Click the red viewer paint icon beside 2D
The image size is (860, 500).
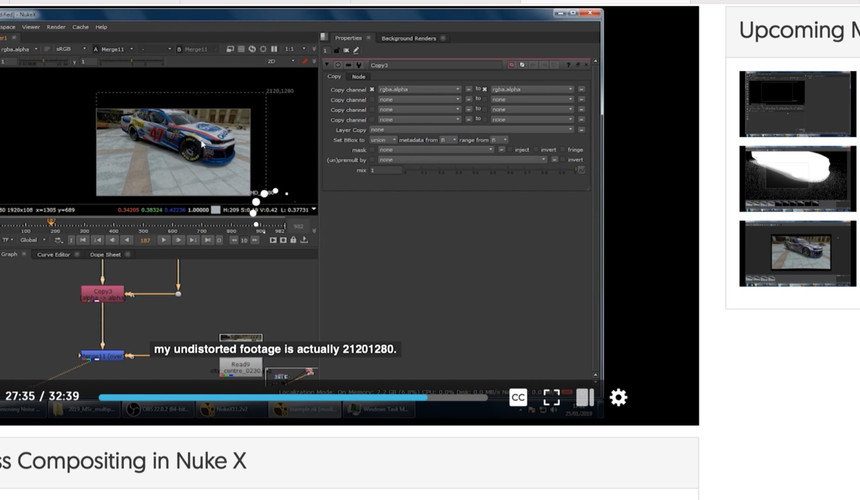pyautogui.click(x=305, y=61)
